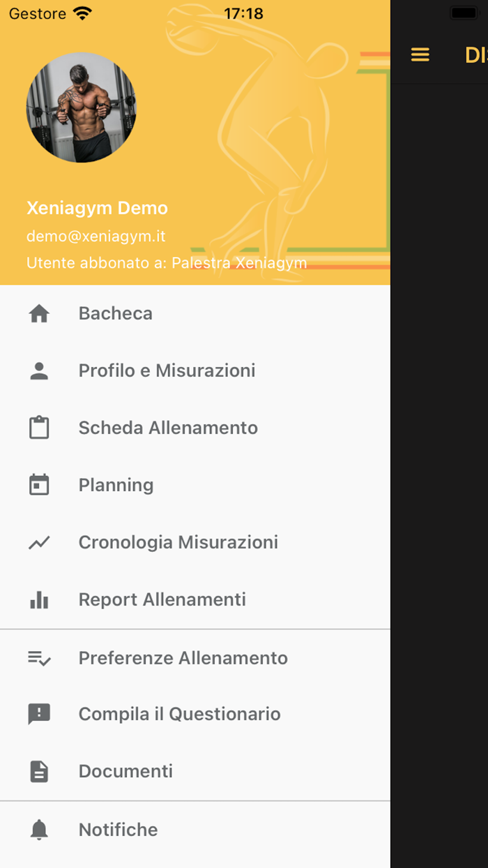The height and width of the screenshot is (868, 488).
Task: Go to Scheda Allenamento
Action: [x=168, y=428]
